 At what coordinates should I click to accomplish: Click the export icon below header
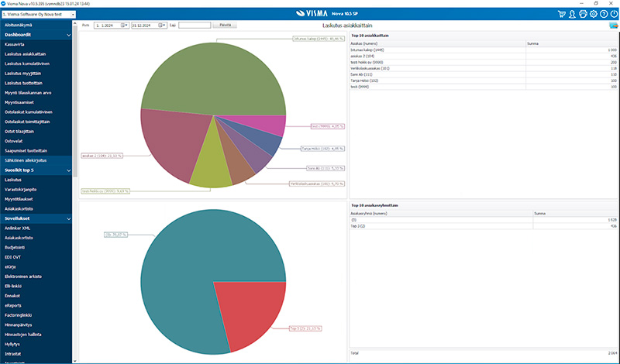(613, 26)
